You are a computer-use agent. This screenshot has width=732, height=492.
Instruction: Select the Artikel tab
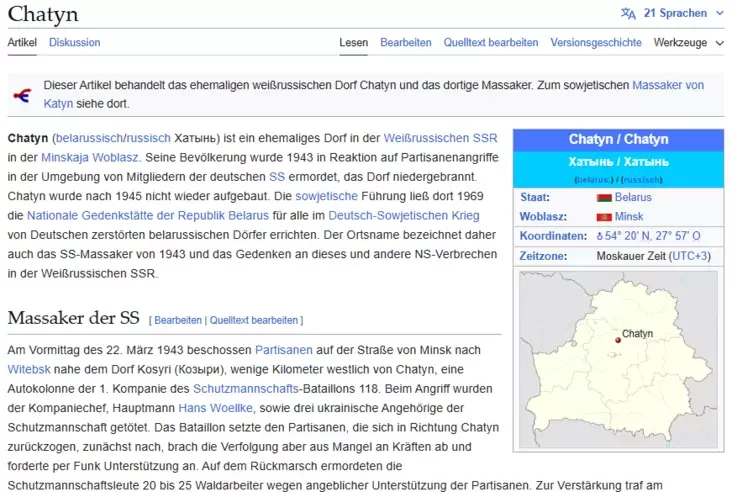(22, 43)
